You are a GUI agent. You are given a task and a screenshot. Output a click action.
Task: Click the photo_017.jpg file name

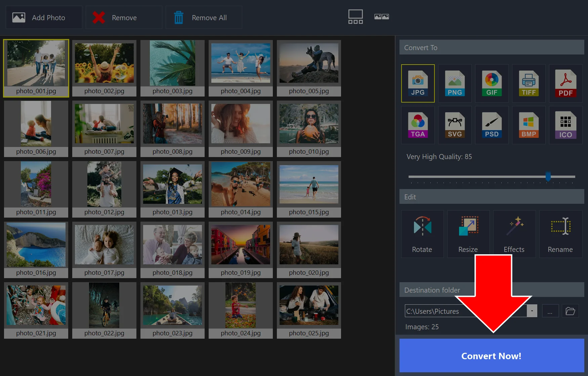[104, 273]
